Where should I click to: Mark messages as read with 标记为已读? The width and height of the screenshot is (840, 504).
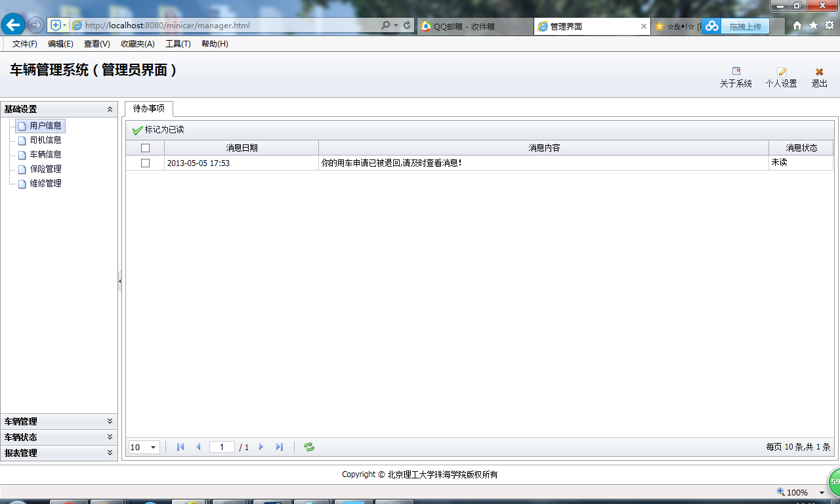pos(161,130)
